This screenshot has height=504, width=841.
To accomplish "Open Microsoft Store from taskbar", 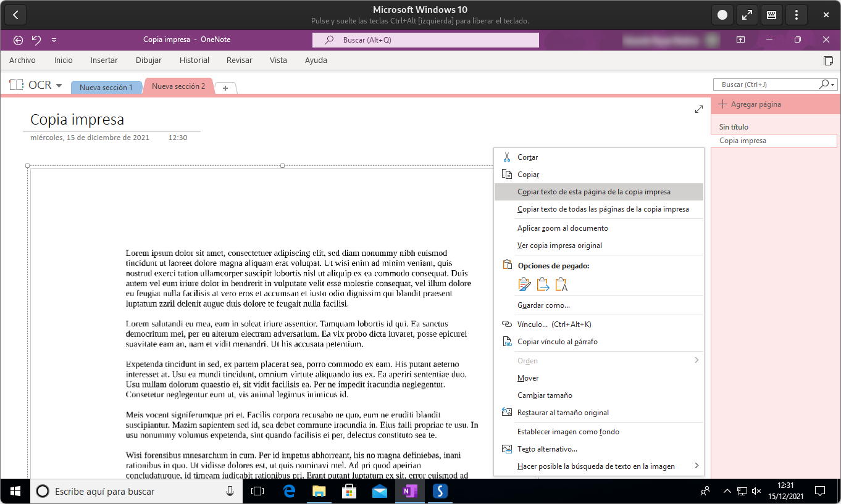I will 349,492.
